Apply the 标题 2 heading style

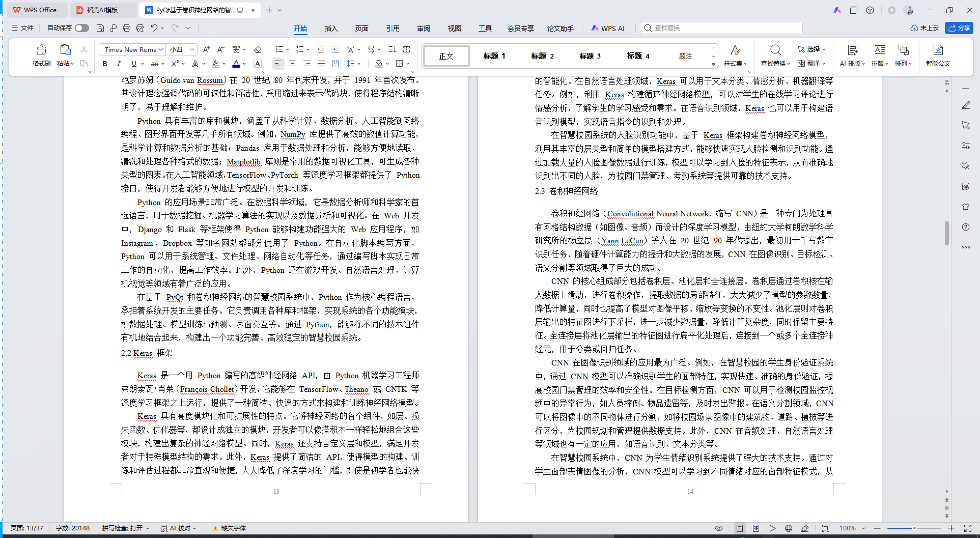(x=542, y=56)
